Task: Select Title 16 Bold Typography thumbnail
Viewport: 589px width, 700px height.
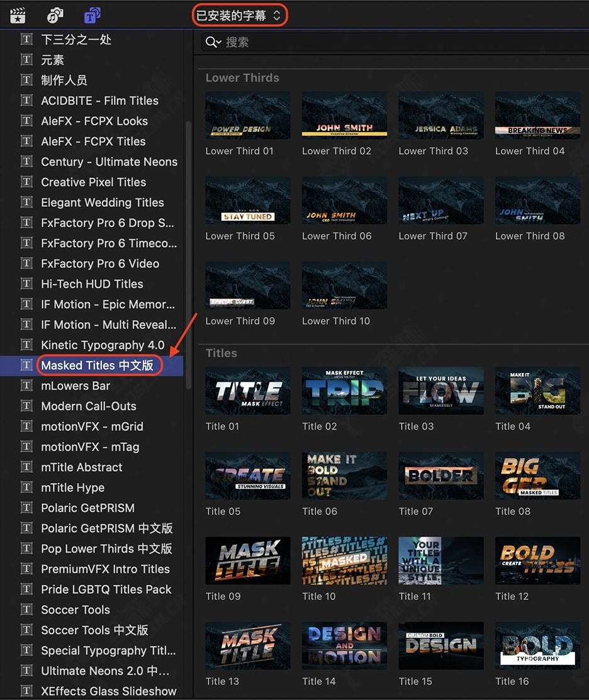Action: (537, 645)
